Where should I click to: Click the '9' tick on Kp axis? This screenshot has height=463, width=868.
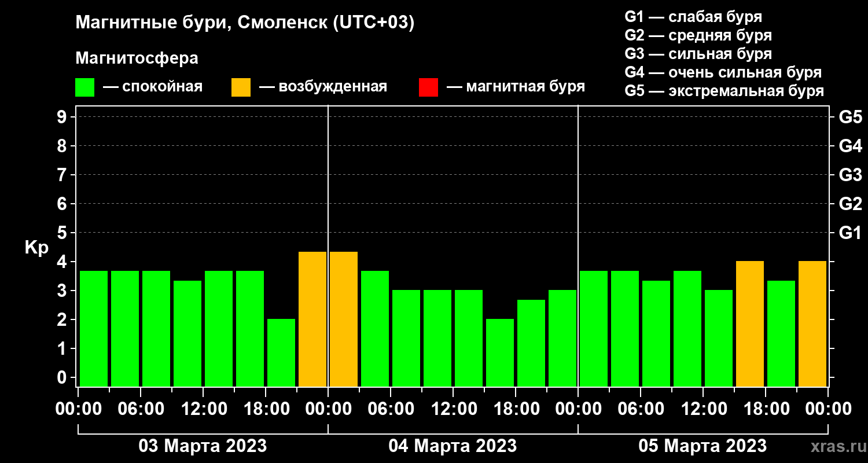[x=63, y=117]
